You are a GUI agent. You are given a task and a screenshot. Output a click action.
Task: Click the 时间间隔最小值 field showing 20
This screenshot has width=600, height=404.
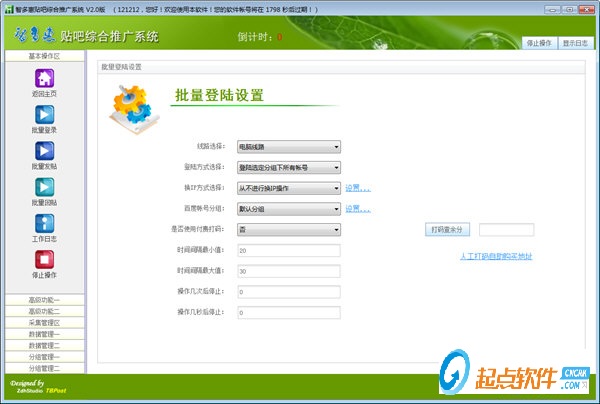[289, 251]
